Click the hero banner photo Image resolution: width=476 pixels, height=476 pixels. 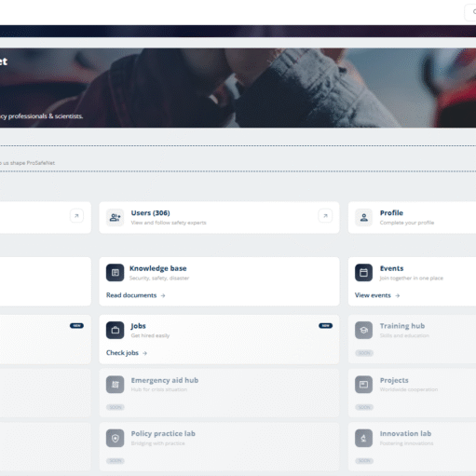(238, 88)
